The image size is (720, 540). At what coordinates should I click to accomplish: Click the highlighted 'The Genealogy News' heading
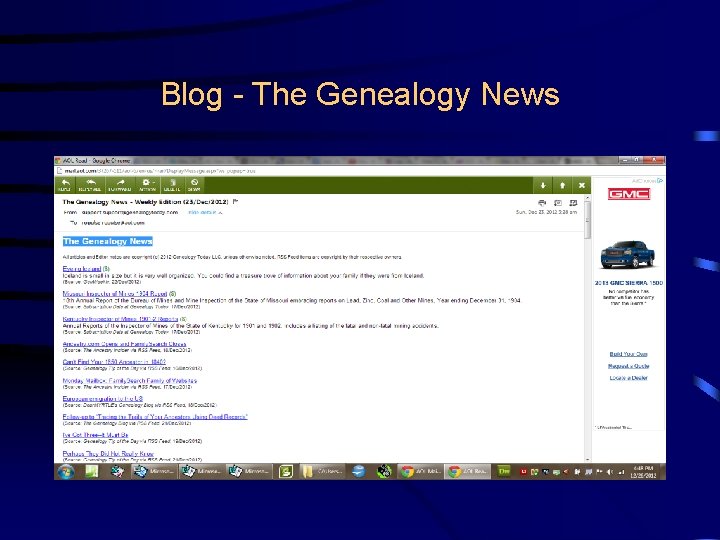pos(108,241)
